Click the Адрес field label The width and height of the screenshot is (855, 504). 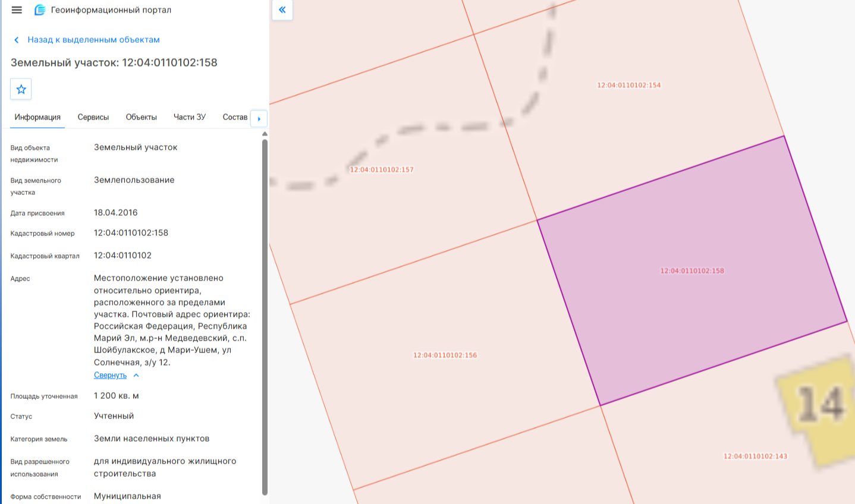click(x=20, y=278)
